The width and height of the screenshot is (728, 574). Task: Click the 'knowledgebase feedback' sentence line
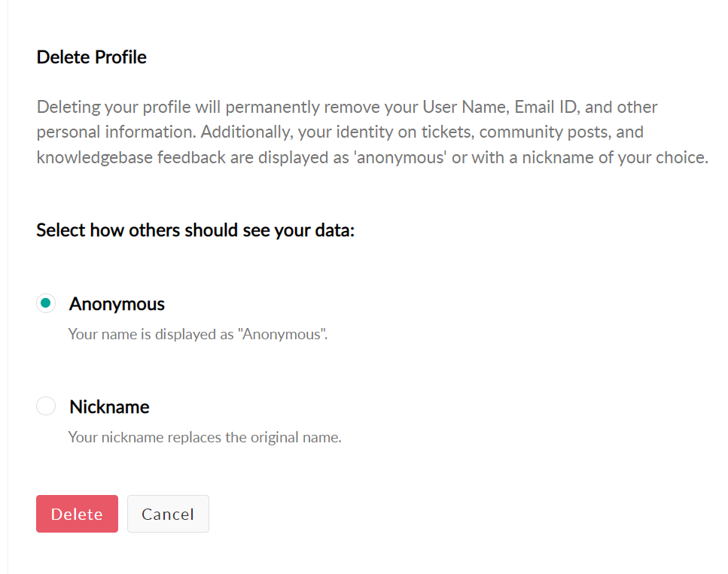point(373,158)
